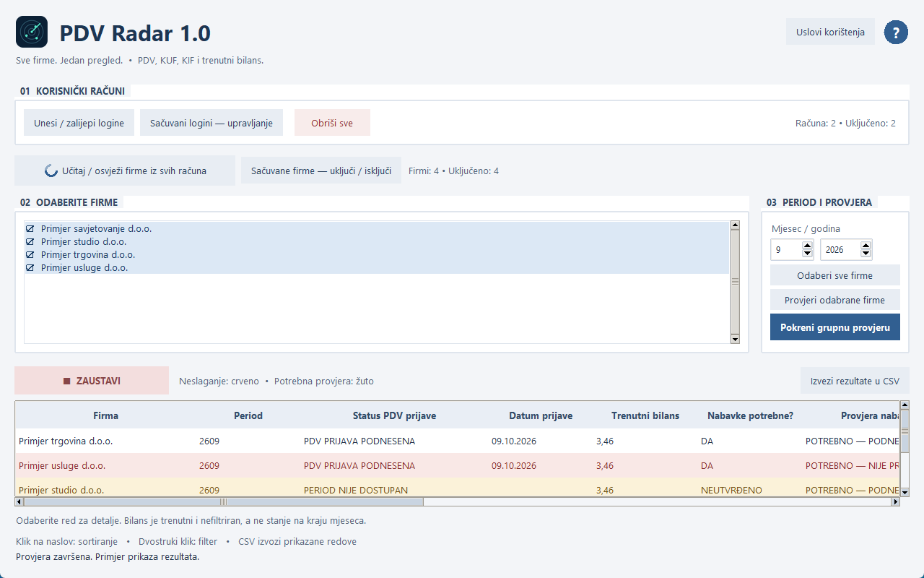Click firm list scrollbar up arrow
Screen dimensions: 924x578
(735, 225)
